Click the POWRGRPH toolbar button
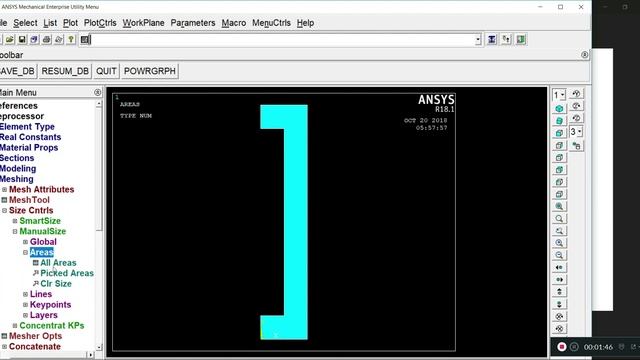This screenshot has height=360, width=640. tap(150, 71)
